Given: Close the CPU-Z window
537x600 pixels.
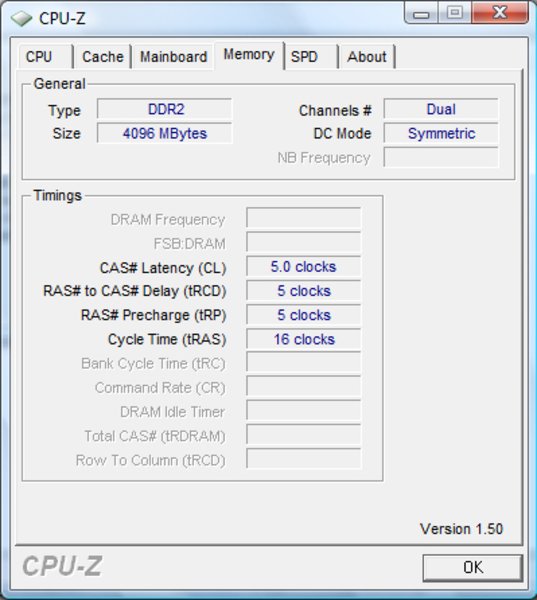Looking at the screenshot, I should pos(500,13).
